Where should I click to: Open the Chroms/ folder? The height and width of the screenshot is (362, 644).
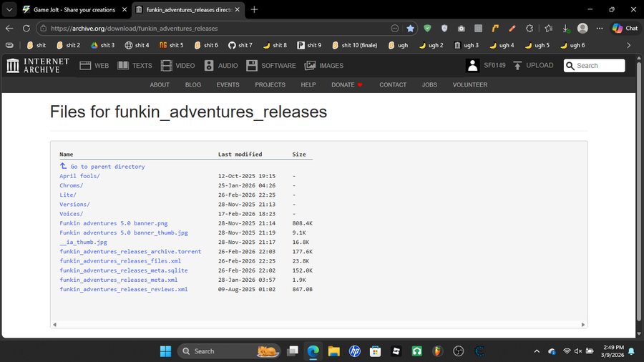71,185
